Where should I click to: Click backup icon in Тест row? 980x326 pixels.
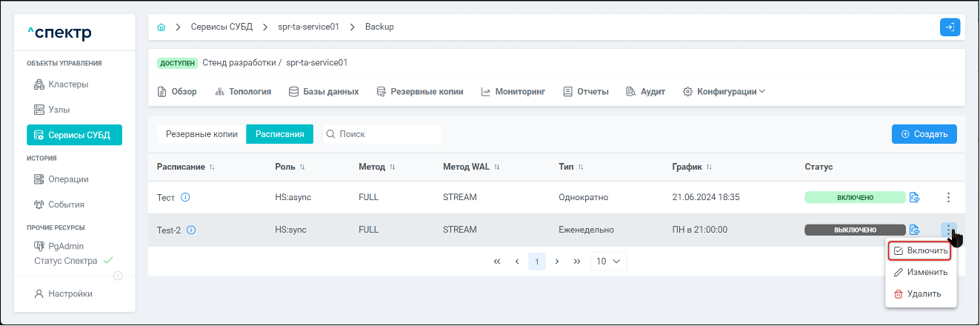click(x=915, y=198)
